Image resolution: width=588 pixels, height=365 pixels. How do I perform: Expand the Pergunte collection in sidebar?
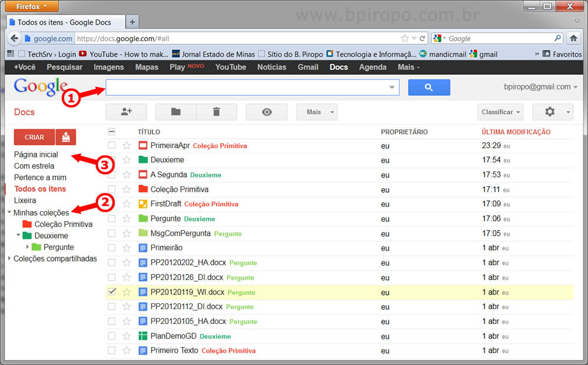[28, 247]
